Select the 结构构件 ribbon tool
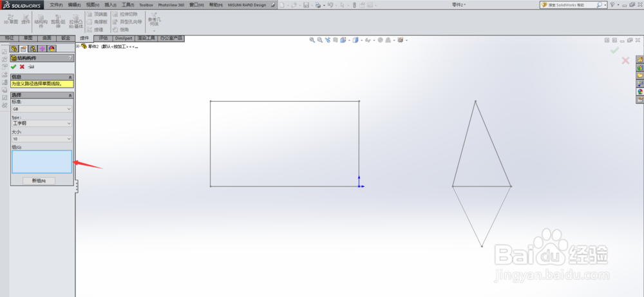This screenshot has height=297, width=644. coord(41,21)
